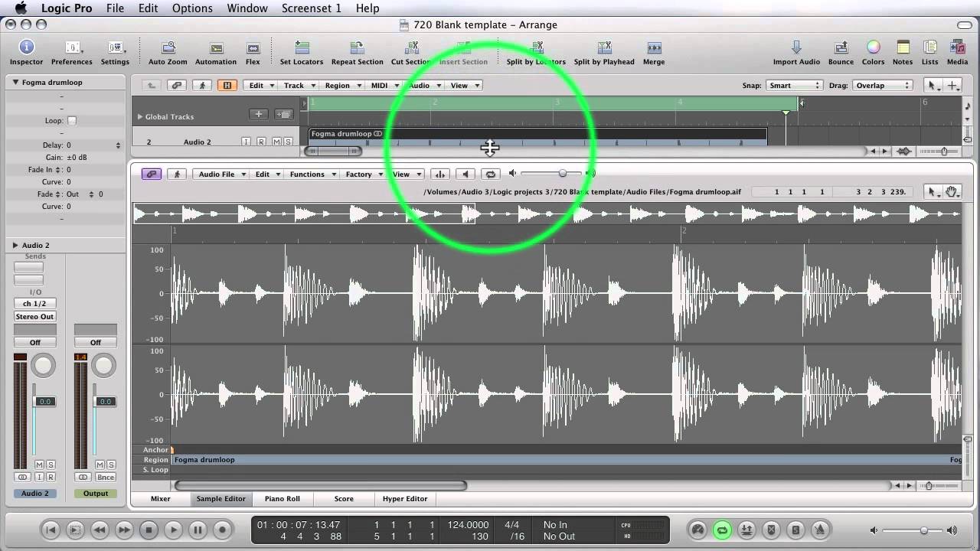This screenshot has width=980, height=551.
Task: Open the Arrange Region dropdown menu
Action: coord(341,86)
